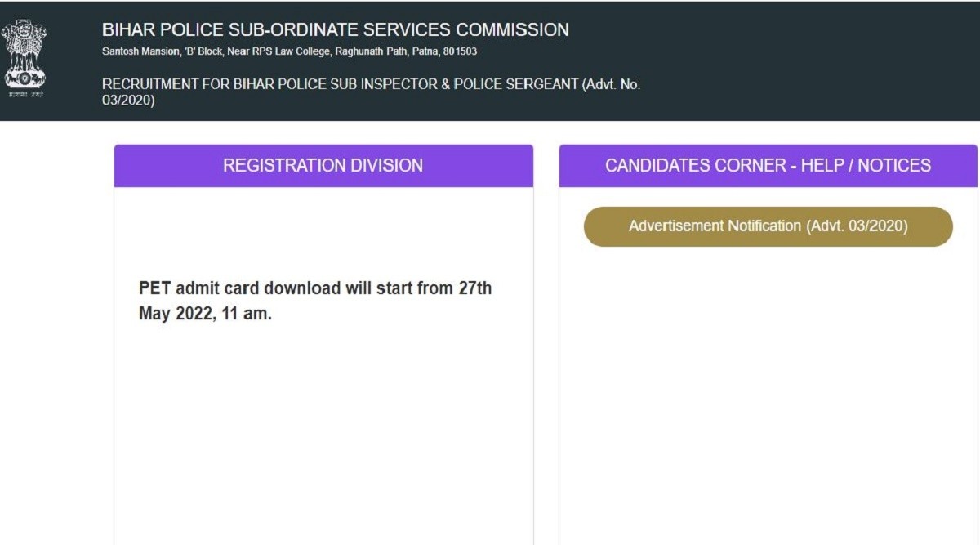Select the REGISTRATION DIVISION panel header

point(323,166)
